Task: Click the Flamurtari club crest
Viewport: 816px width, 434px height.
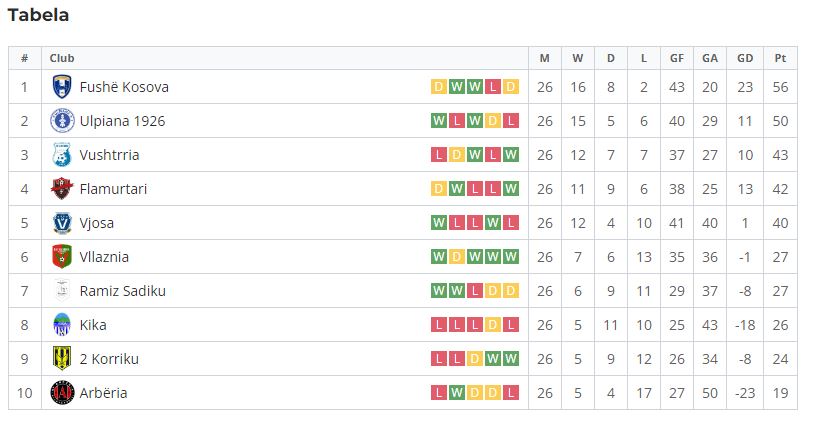Action: pyautogui.click(x=62, y=188)
